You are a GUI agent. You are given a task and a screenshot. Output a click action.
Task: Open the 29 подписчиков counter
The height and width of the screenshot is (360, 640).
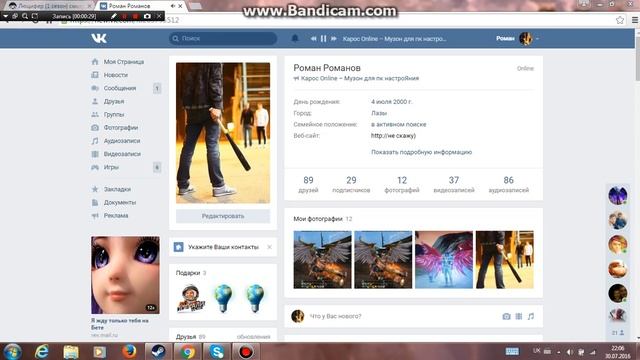point(351,184)
